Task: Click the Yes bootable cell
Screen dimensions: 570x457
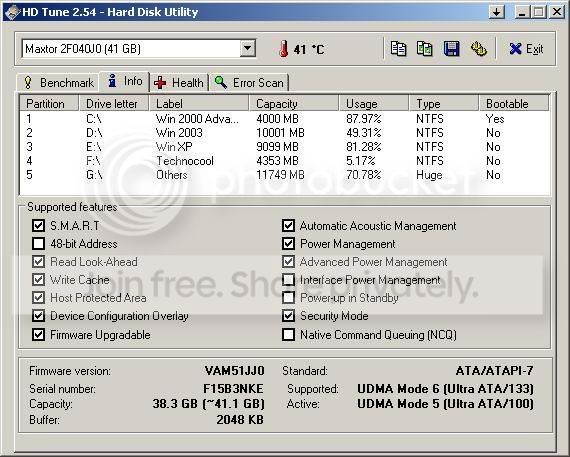Action: [495, 119]
